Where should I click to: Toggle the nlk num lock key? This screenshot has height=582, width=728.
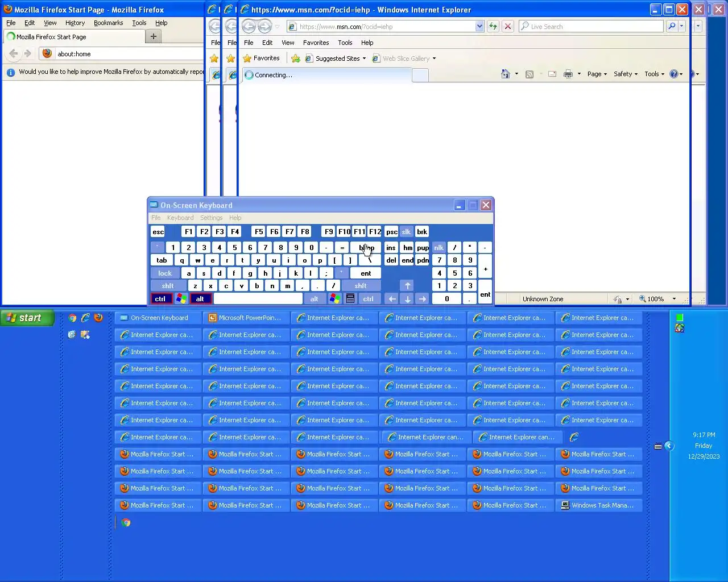(439, 247)
